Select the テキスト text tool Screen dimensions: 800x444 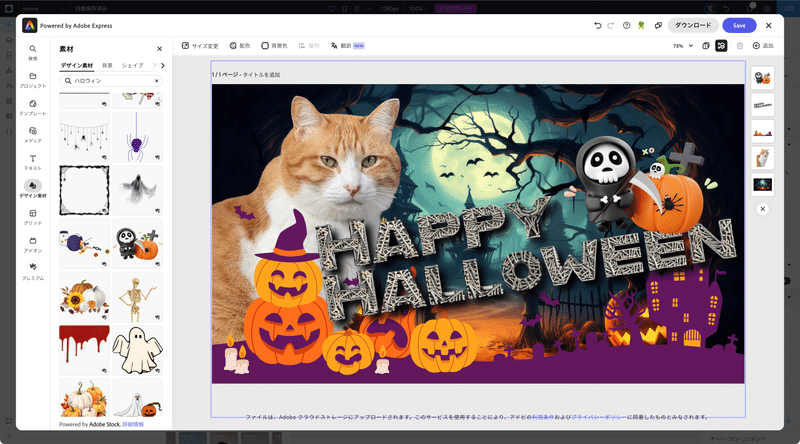click(33, 162)
